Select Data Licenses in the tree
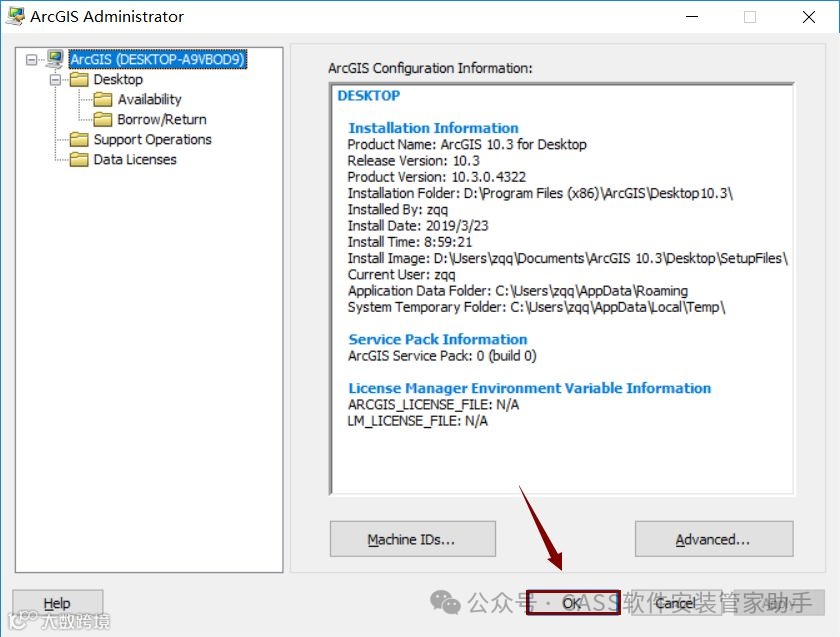Image resolution: width=840 pixels, height=637 pixels. [x=135, y=160]
